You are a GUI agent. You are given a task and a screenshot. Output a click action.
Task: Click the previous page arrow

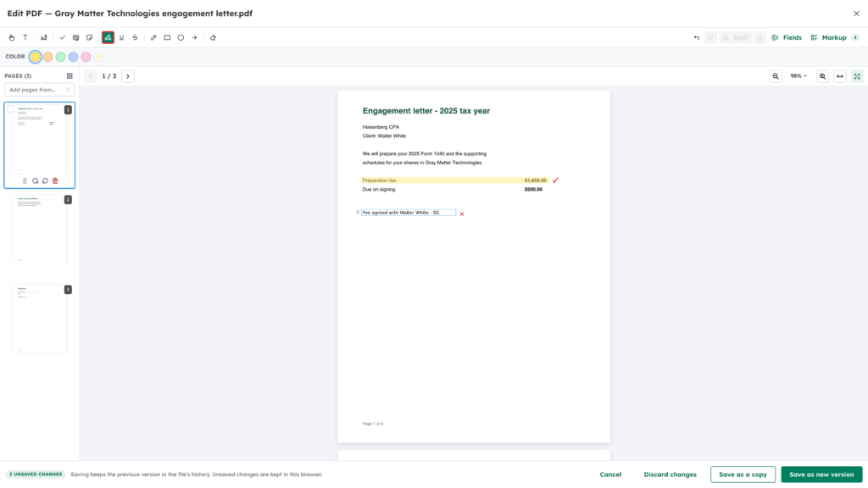[91, 76]
